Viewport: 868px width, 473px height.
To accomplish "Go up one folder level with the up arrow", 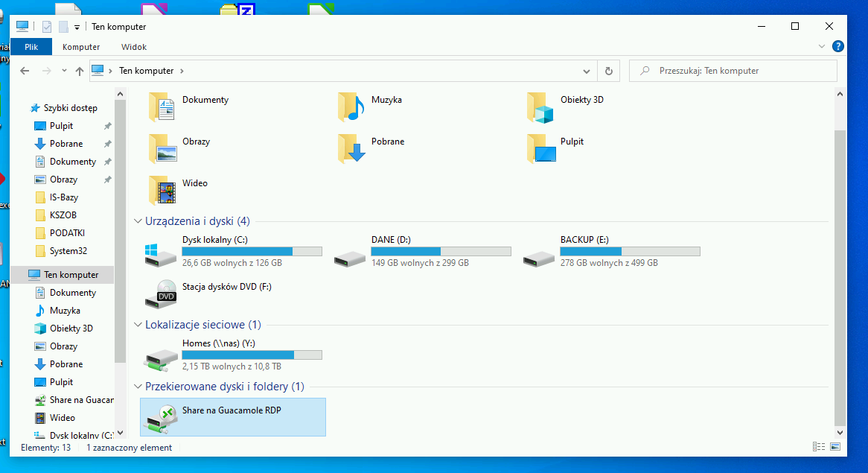I will click(x=80, y=71).
